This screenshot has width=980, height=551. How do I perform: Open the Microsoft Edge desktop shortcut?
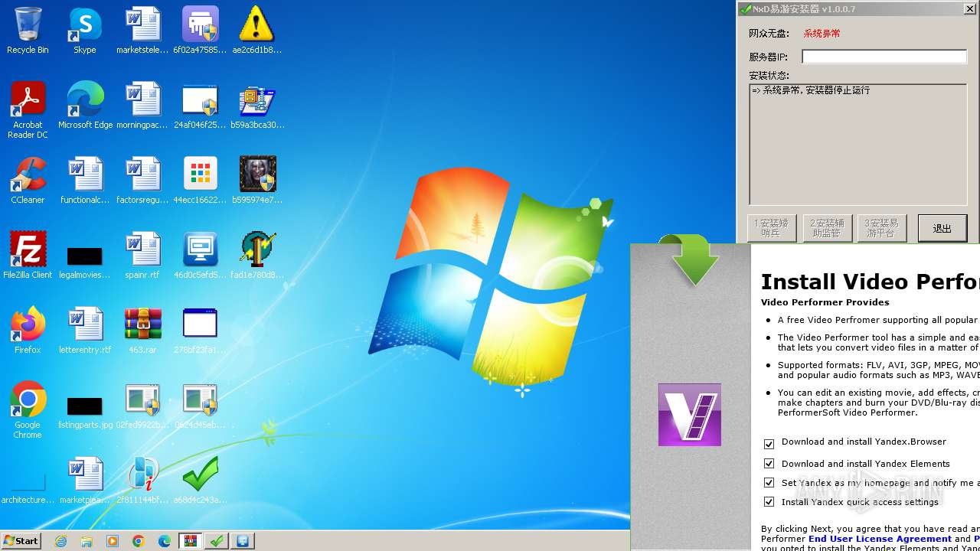coord(85,106)
